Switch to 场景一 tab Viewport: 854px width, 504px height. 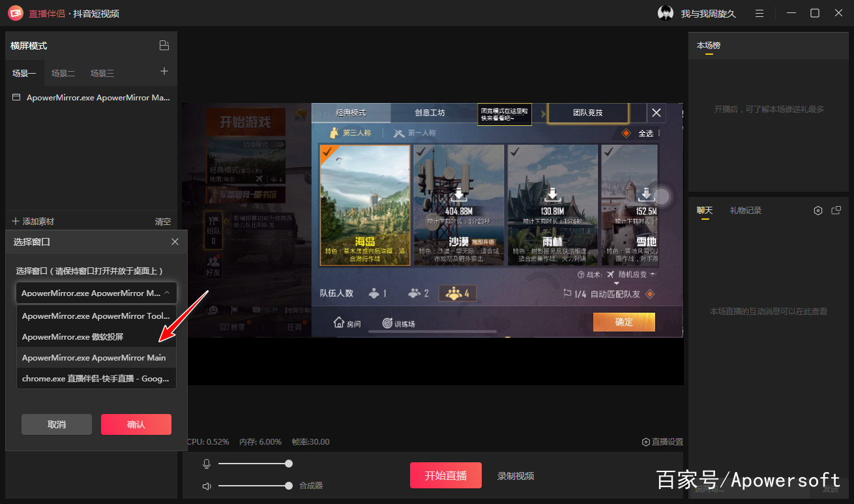click(x=24, y=73)
